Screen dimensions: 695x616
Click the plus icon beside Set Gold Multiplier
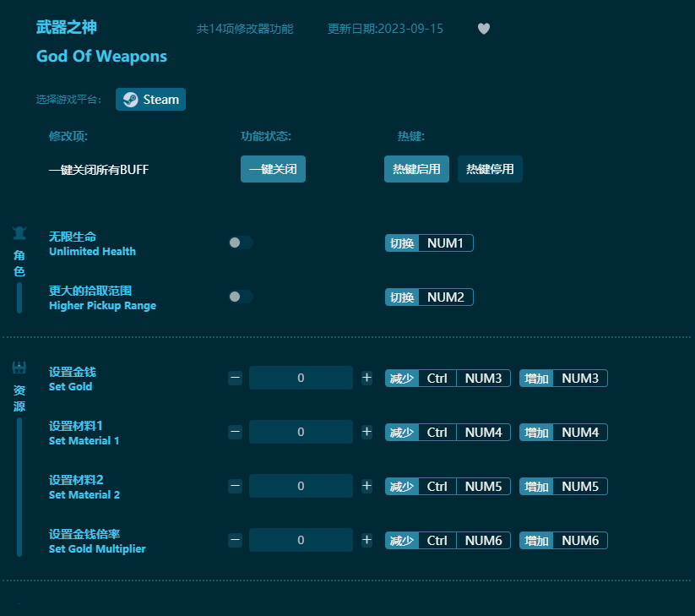tap(367, 540)
